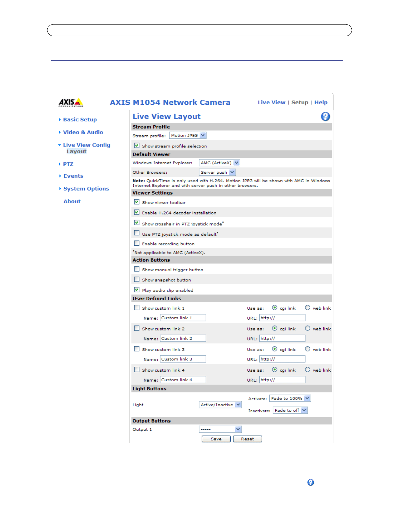400x532 pixels.
Task: Select cgi link for custom link 4
Action: tap(274, 369)
